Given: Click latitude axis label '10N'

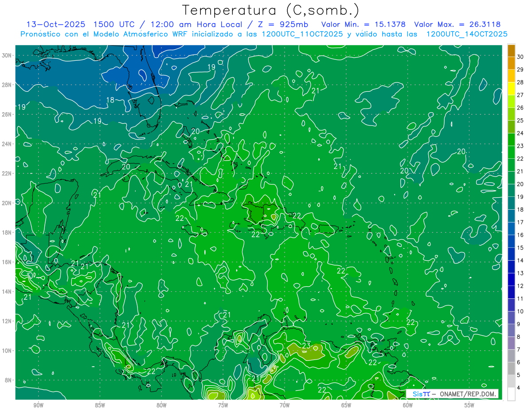Looking at the screenshot, I should (7, 351).
